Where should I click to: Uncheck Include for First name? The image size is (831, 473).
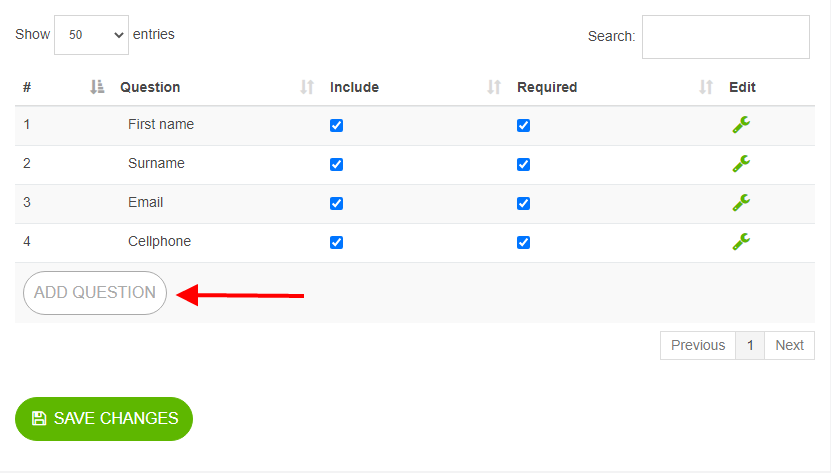337,126
